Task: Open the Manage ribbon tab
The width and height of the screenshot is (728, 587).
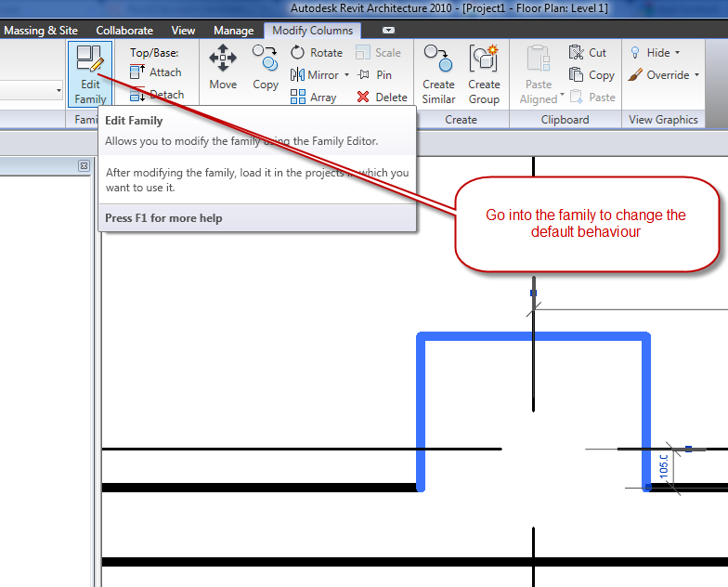Action: pyautogui.click(x=234, y=31)
